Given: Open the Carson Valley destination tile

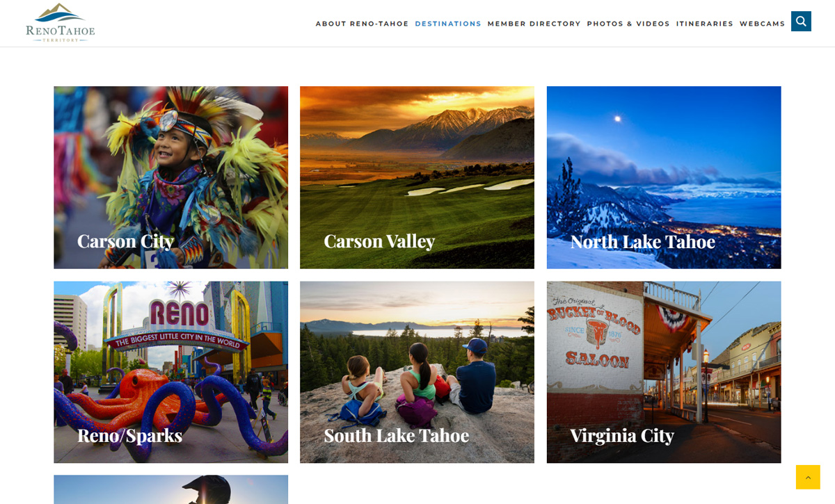Looking at the screenshot, I should 417,177.
